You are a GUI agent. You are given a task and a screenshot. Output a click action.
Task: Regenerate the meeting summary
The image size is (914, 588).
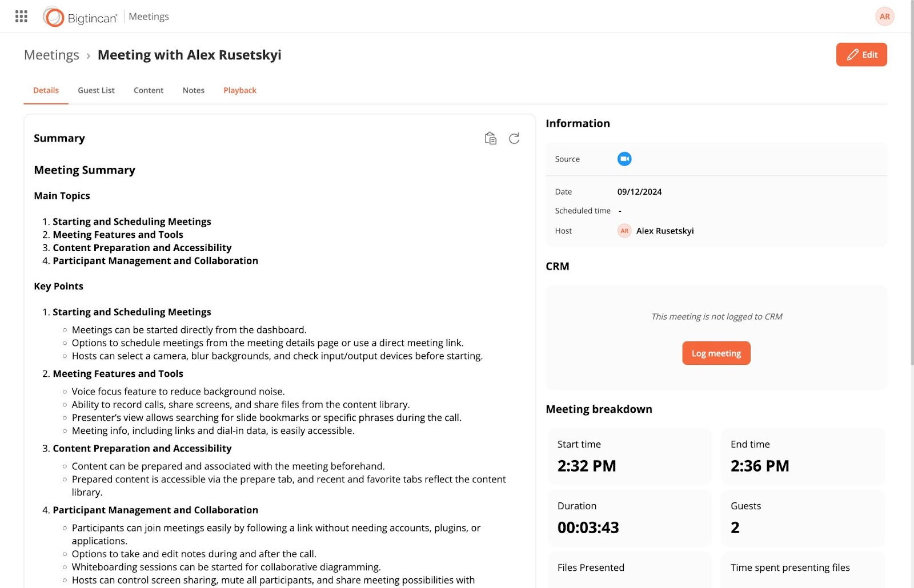[x=514, y=139]
